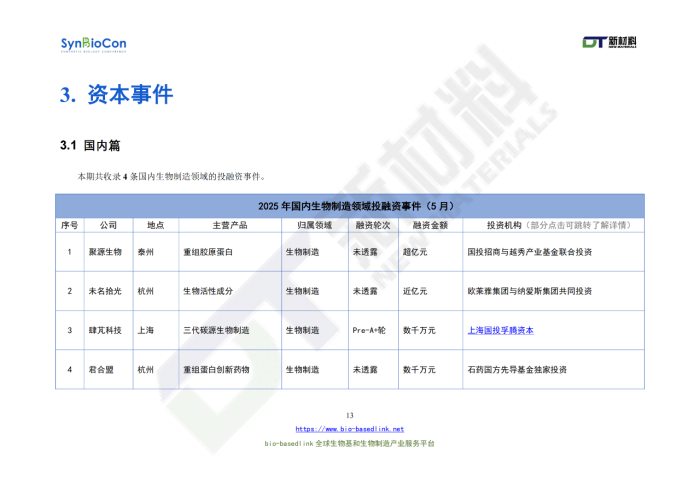Image resolution: width=700 pixels, height=494 pixels.
Task: Click the 超亿元 funding amount cell
Action: (414, 252)
